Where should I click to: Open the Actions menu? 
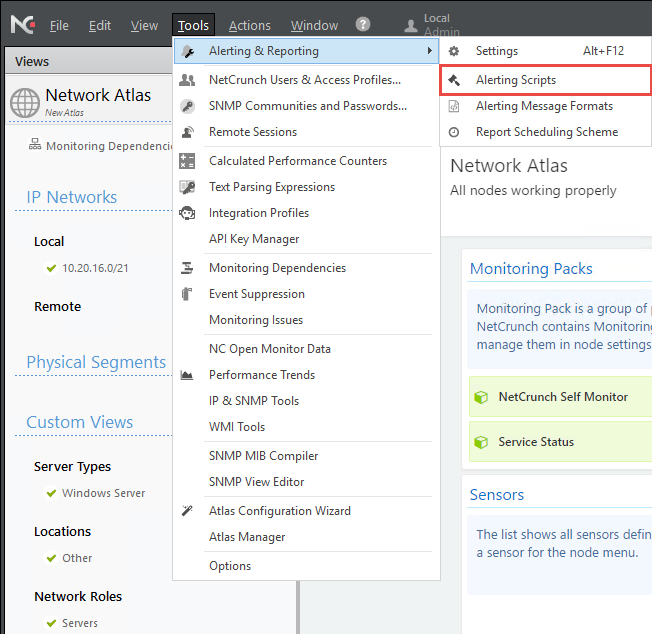pos(249,25)
